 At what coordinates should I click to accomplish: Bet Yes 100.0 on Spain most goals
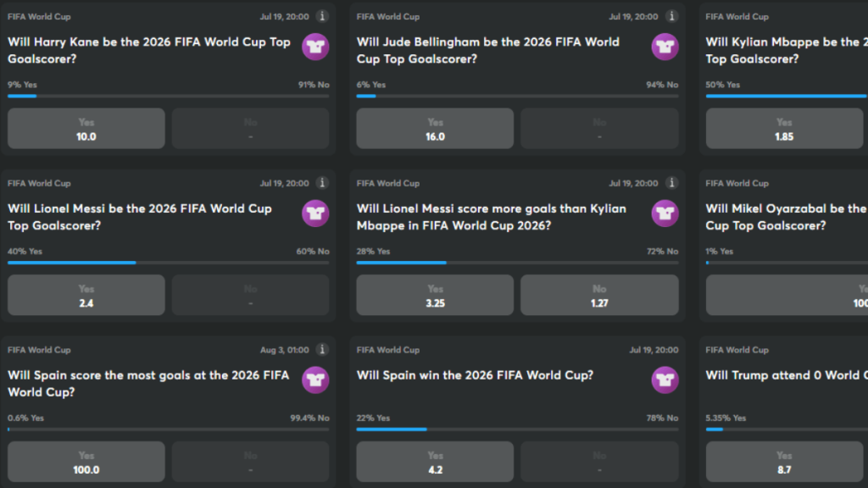point(86,462)
